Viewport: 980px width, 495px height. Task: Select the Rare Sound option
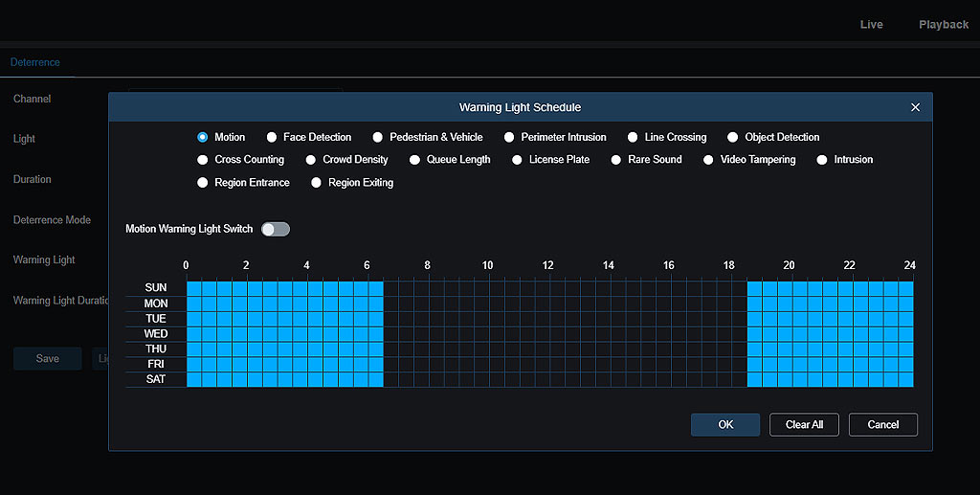click(x=617, y=160)
